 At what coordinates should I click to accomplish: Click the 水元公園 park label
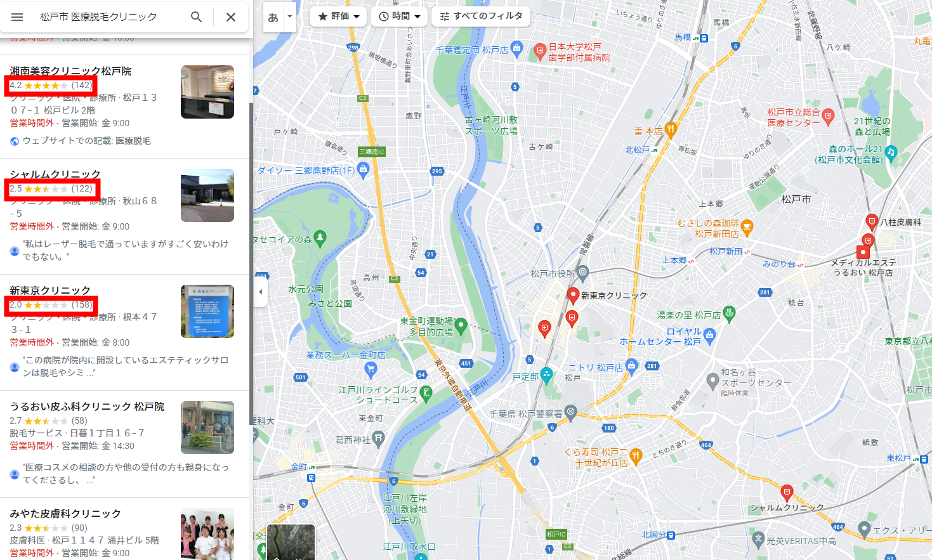306,289
